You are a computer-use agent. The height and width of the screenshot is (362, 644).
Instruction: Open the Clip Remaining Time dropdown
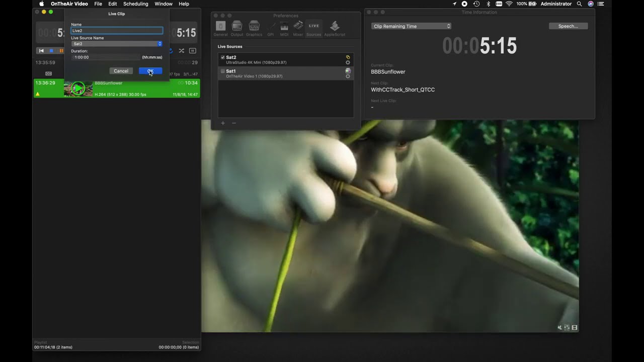411,26
